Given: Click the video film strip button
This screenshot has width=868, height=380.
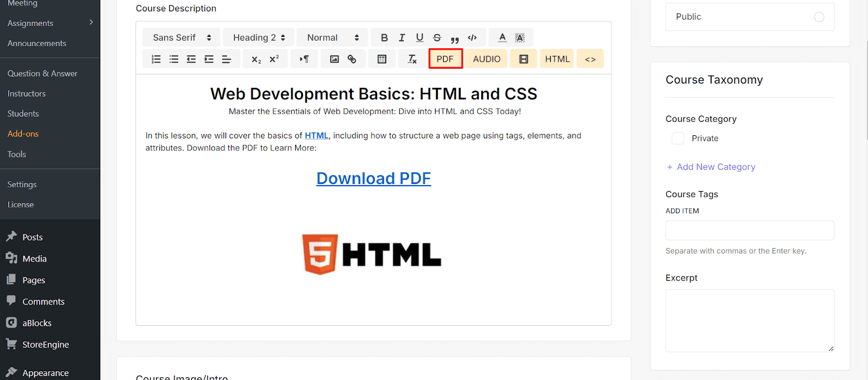Looking at the screenshot, I should [524, 59].
